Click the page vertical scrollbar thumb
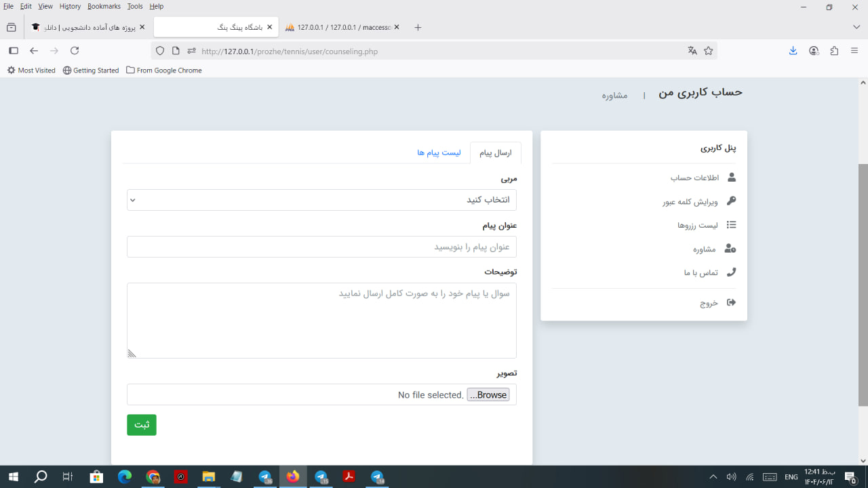868x488 pixels. click(863, 285)
